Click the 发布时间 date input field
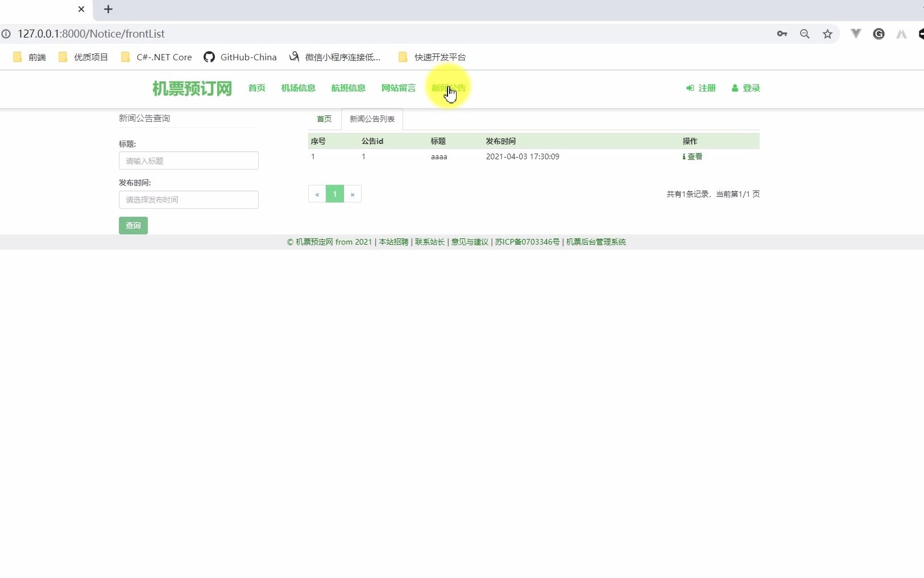This screenshot has width=924, height=578. click(189, 200)
